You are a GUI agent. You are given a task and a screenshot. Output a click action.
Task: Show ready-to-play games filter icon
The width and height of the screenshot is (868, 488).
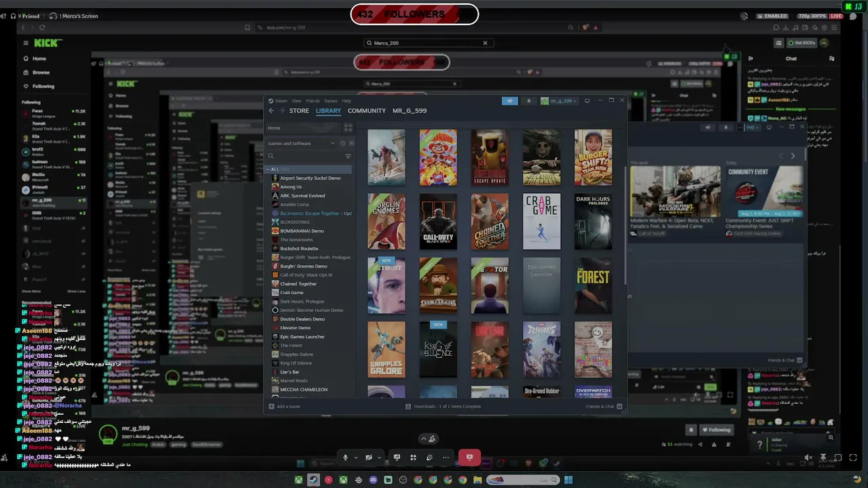pyautogui.click(x=351, y=144)
